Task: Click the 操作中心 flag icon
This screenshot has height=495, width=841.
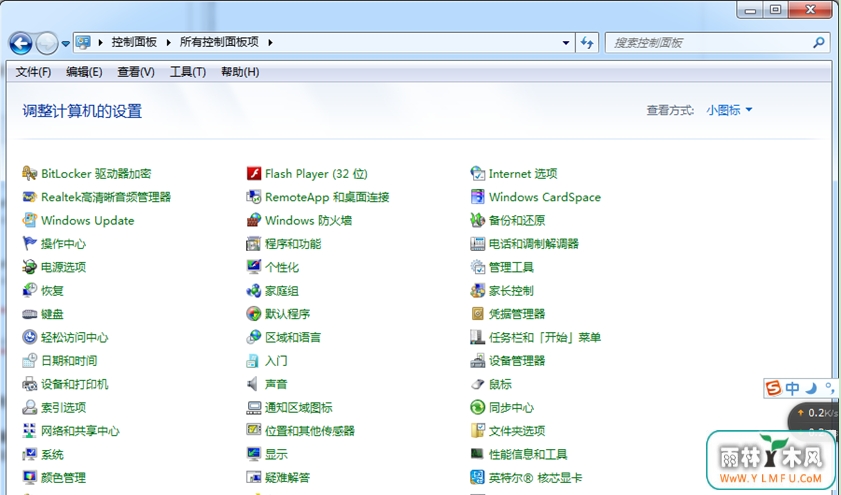Action: click(x=29, y=243)
